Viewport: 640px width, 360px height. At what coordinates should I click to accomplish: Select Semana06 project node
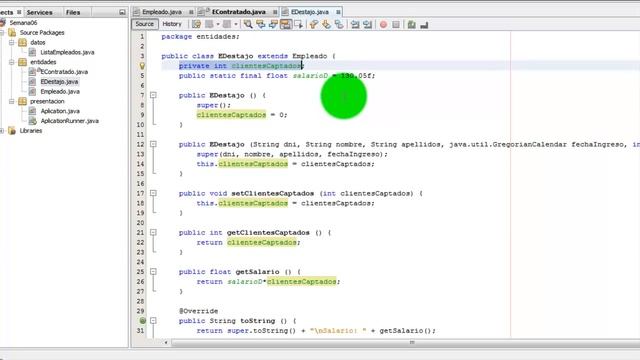[x=23, y=23]
